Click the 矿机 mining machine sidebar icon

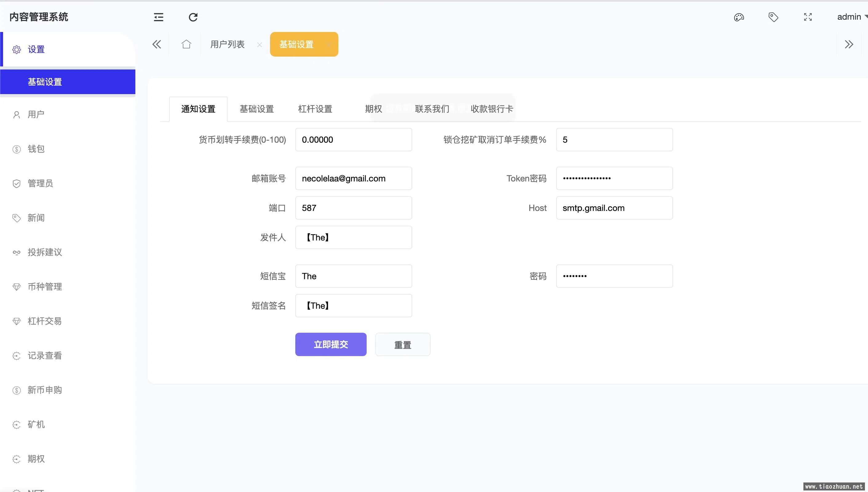tap(17, 424)
